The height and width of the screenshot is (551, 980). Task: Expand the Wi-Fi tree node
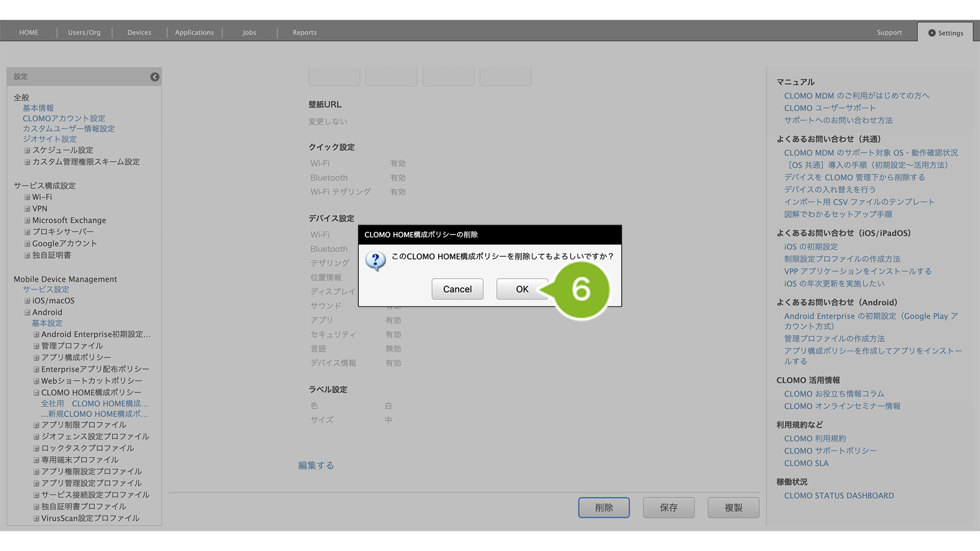pyautogui.click(x=27, y=197)
